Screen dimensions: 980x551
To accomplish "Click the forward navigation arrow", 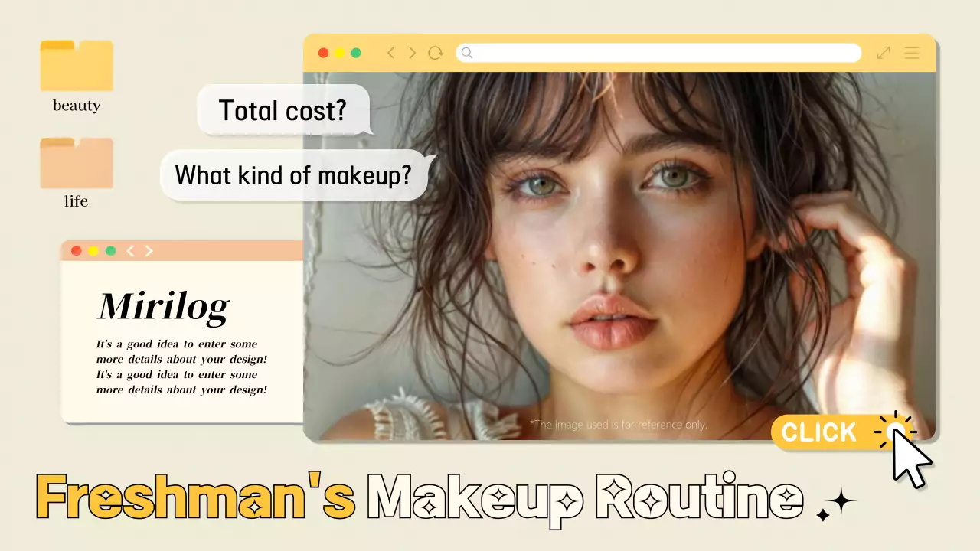I will [x=411, y=53].
